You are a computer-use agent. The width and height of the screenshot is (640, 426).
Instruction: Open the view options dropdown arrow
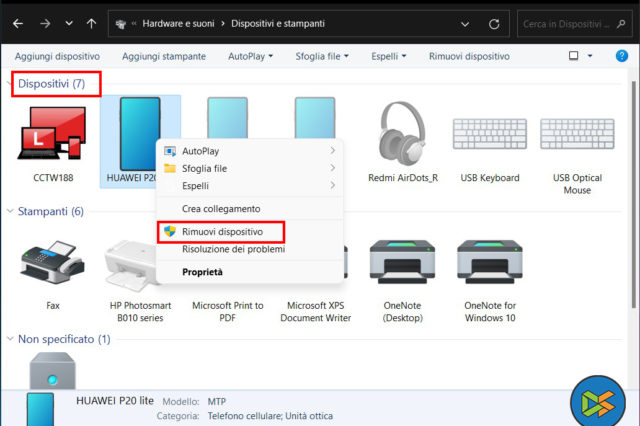pyautogui.click(x=590, y=56)
